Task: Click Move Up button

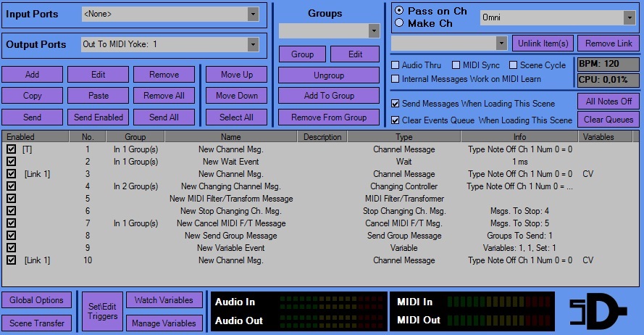Action: click(x=237, y=75)
